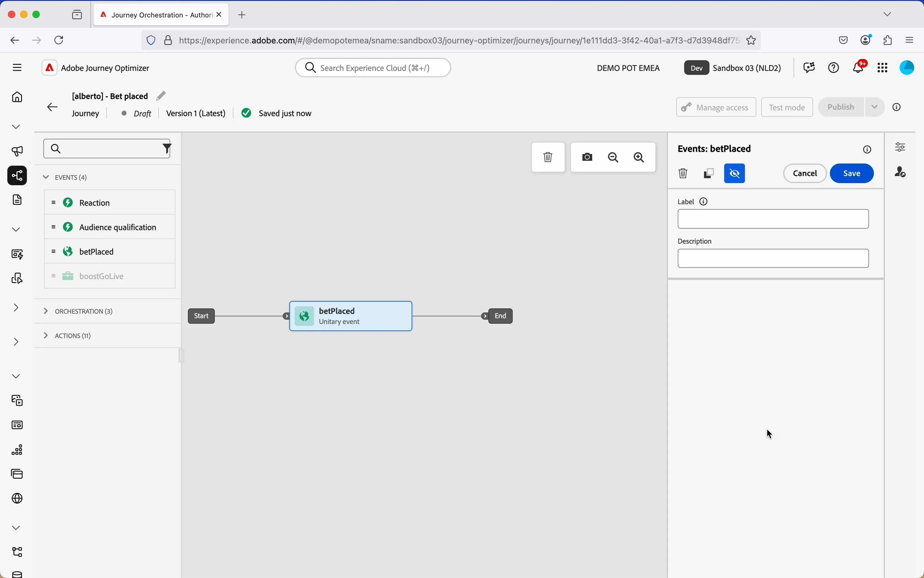Image resolution: width=924 pixels, height=578 pixels.
Task: Go back with the arrow next to journey title
Action: [52, 107]
